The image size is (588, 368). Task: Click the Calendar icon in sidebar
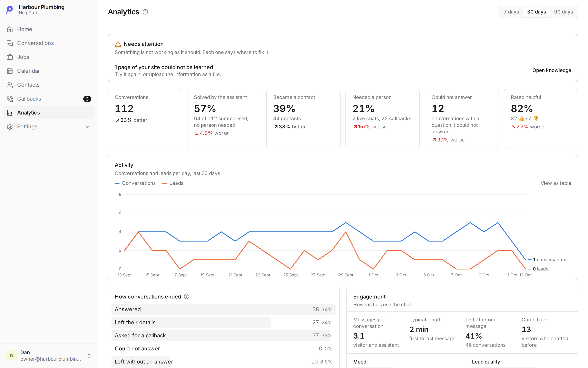10,71
